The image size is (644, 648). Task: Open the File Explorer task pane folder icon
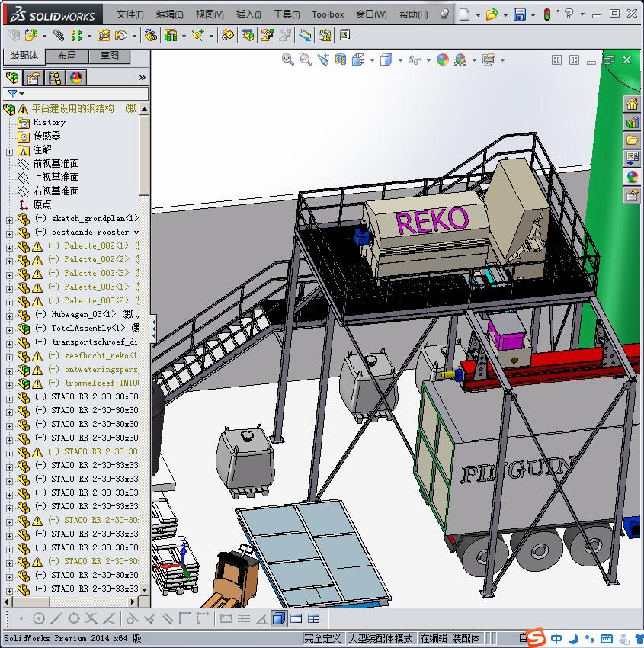(632, 140)
